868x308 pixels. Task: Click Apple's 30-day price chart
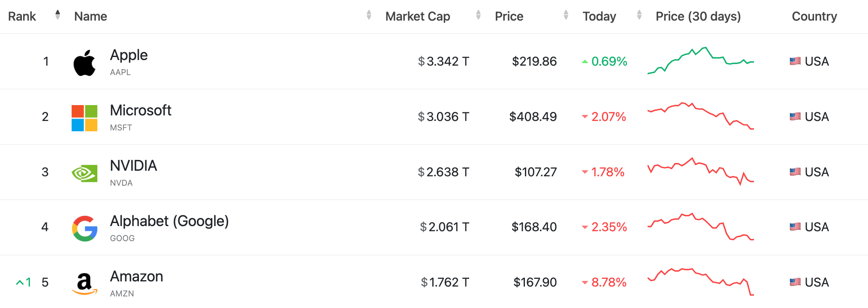[x=700, y=61]
